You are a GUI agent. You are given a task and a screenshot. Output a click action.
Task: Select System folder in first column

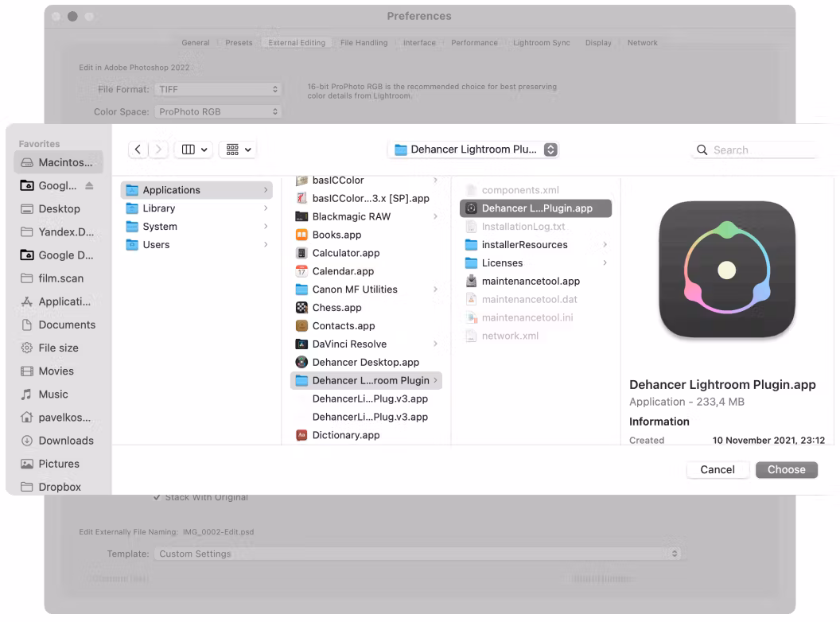point(196,226)
